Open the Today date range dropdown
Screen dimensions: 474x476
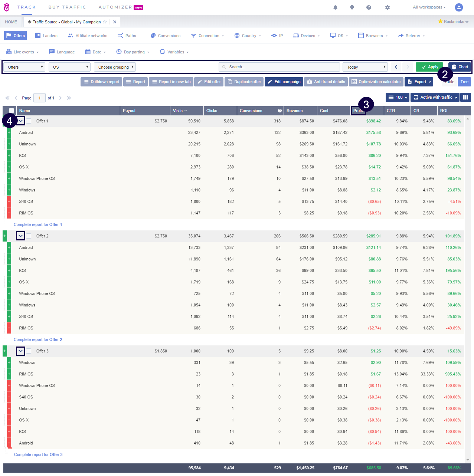[x=365, y=67]
